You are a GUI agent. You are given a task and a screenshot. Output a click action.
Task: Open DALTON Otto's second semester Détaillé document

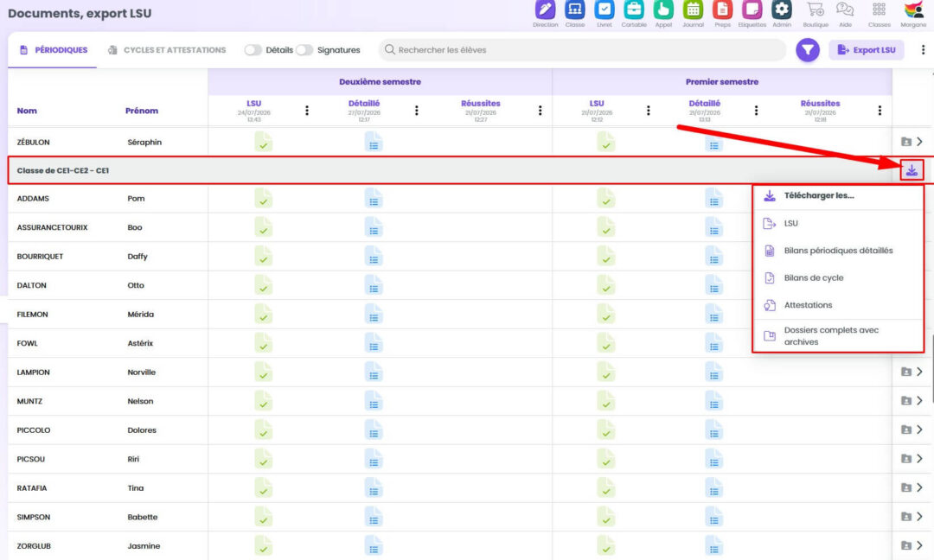pyautogui.click(x=374, y=285)
